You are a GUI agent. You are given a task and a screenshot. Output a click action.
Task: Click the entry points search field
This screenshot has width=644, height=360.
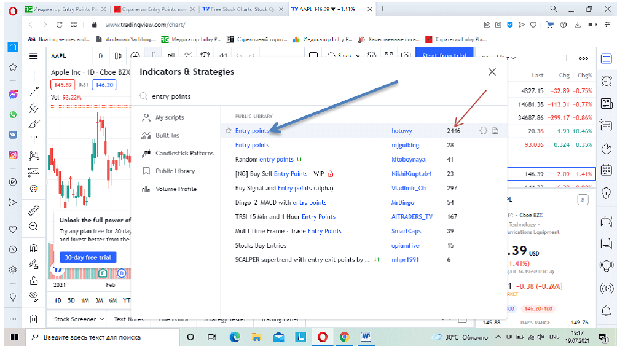coord(307,96)
